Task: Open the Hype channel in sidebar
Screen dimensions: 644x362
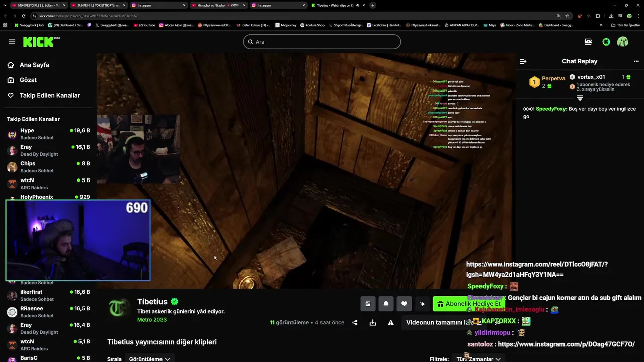Action: [x=48, y=134]
